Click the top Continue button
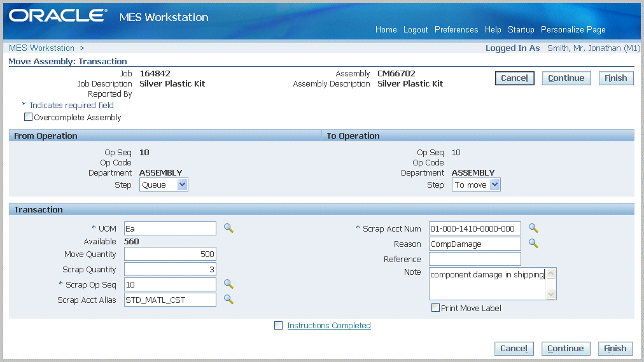 [566, 78]
